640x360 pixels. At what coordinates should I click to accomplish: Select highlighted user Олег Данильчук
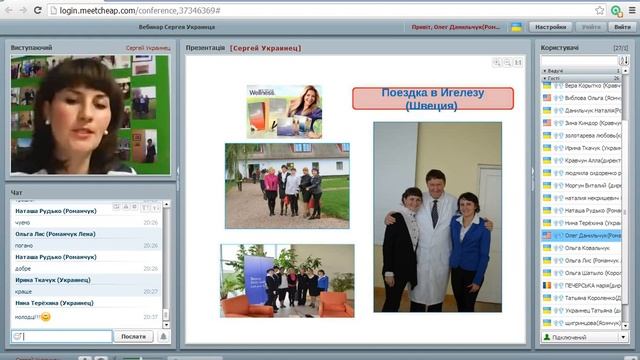click(581, 236)
